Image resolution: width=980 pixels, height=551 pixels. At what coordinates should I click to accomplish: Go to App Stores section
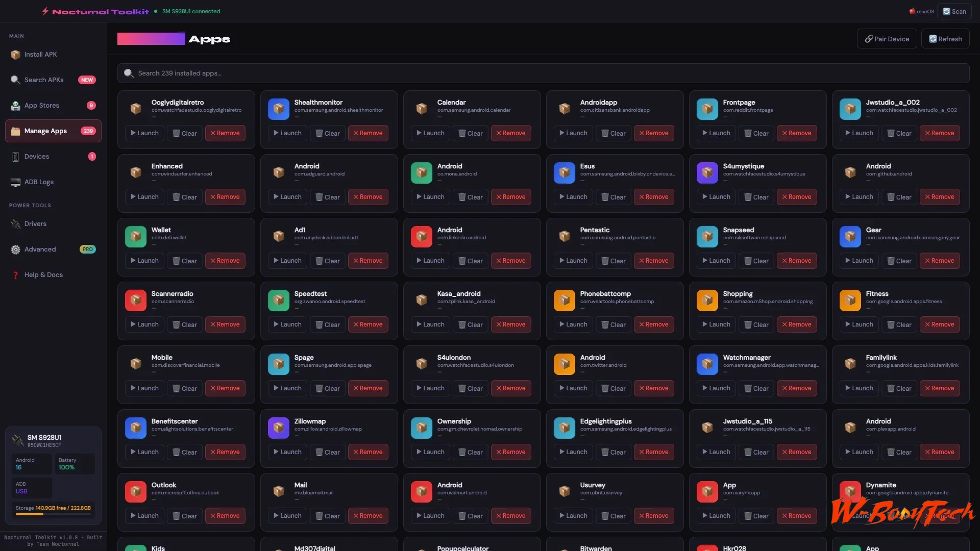[x=53, y=106]
